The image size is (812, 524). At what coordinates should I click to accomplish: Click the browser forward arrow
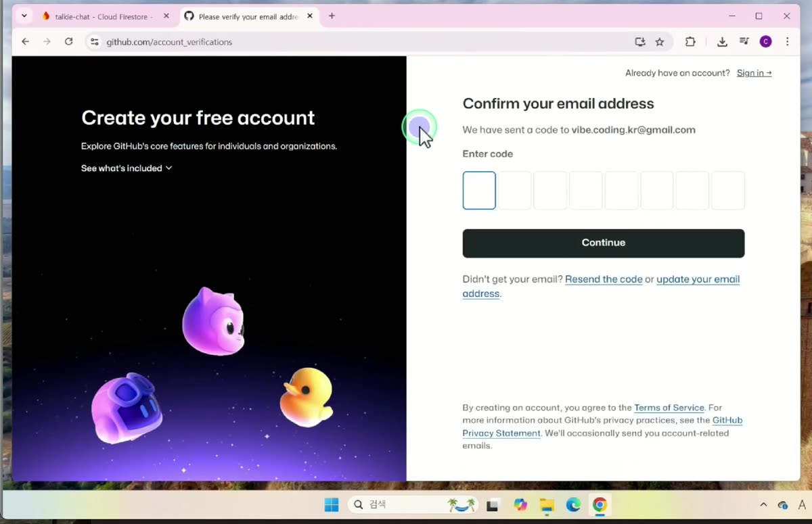click(47, 42)
